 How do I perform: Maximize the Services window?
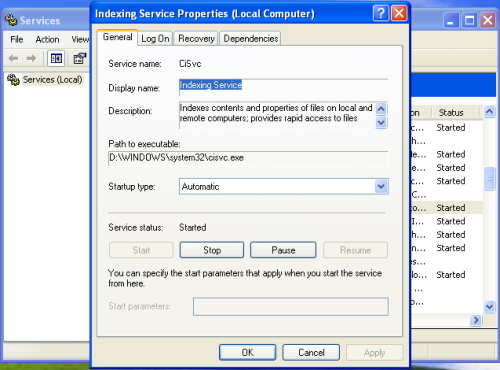tap(469, 21)
